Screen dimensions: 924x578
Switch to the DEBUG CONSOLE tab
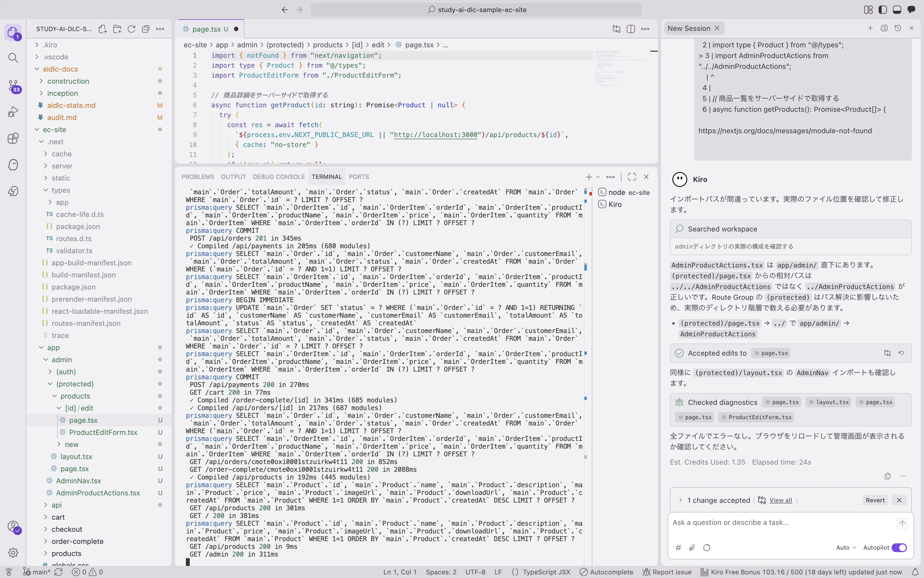coord(279,177)
